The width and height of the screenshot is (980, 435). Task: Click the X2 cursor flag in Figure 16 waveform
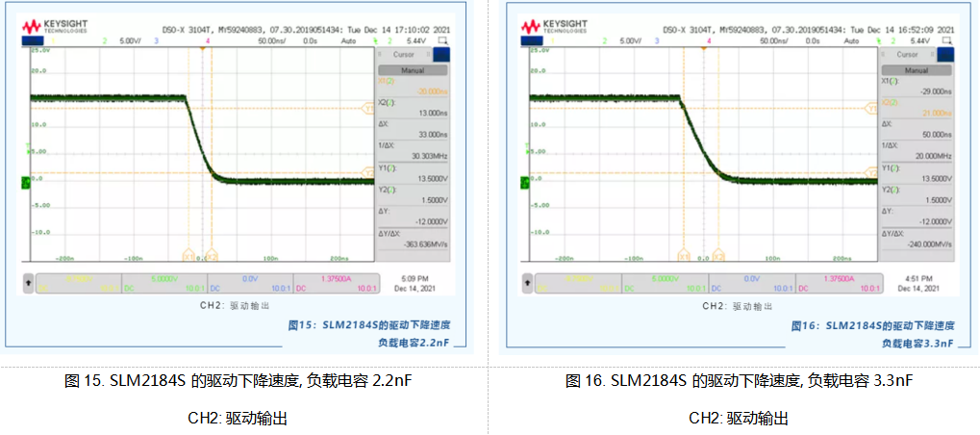(x=718, y=256)
